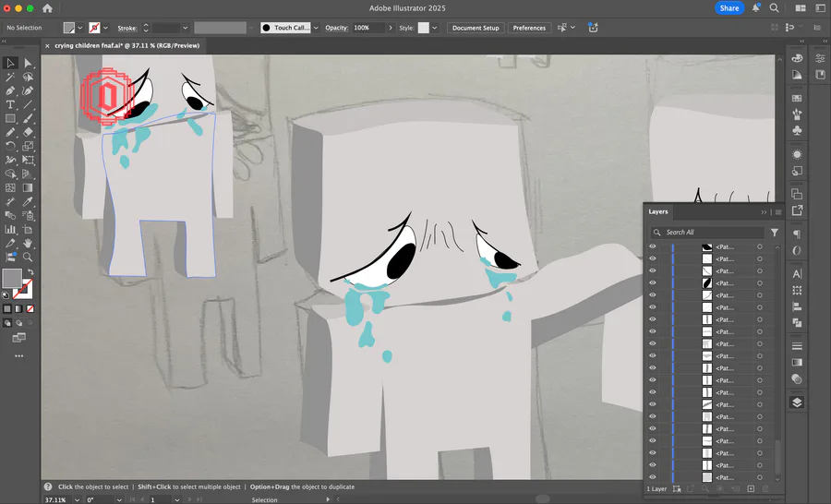Viewport: 831px width, 504px height.
Task: Open the Swatches panel from the dock
Action: tap(797, 98)
